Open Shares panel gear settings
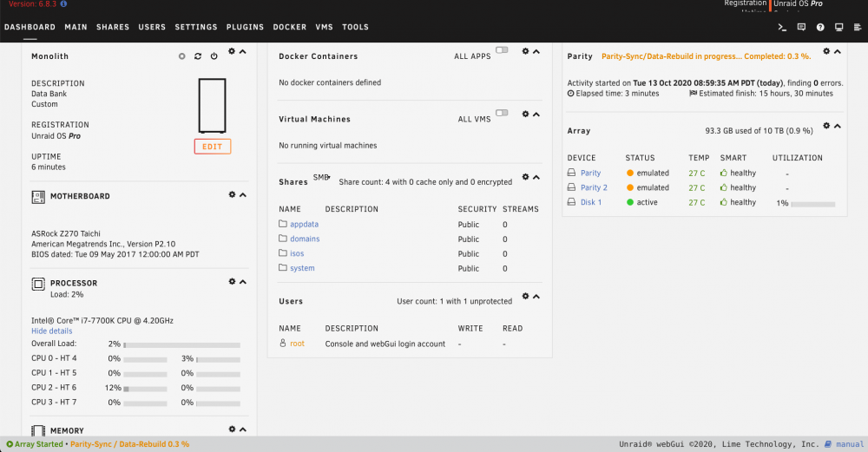Image resolution: width=868 pixels, height=452 pixels. click(x=525, y=177)
